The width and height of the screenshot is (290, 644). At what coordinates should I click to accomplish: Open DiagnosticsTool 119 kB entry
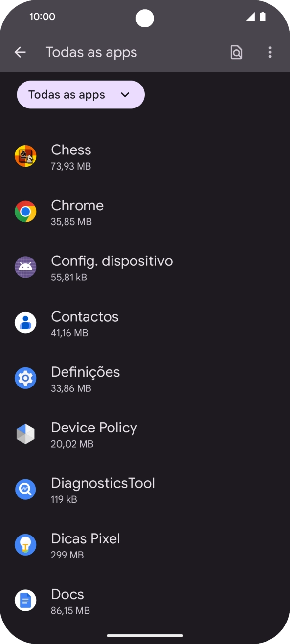[145, 490]
